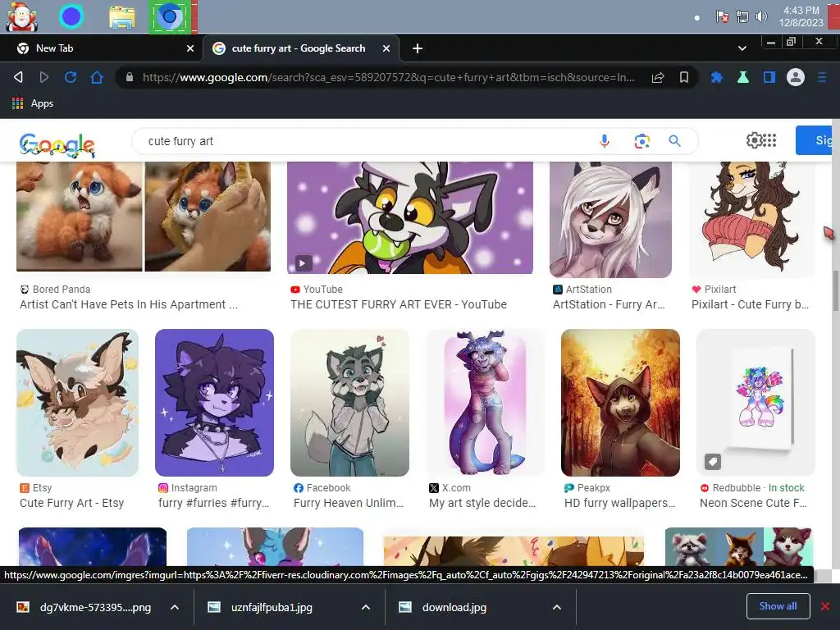840x630 pixels.
Task: Share this page via the share icon
Action: point(658,78)
